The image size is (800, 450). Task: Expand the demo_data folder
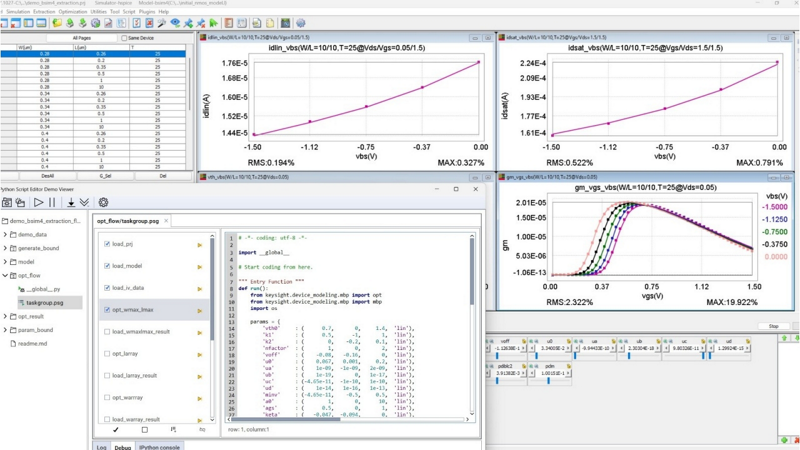click(x=5, y=235)
